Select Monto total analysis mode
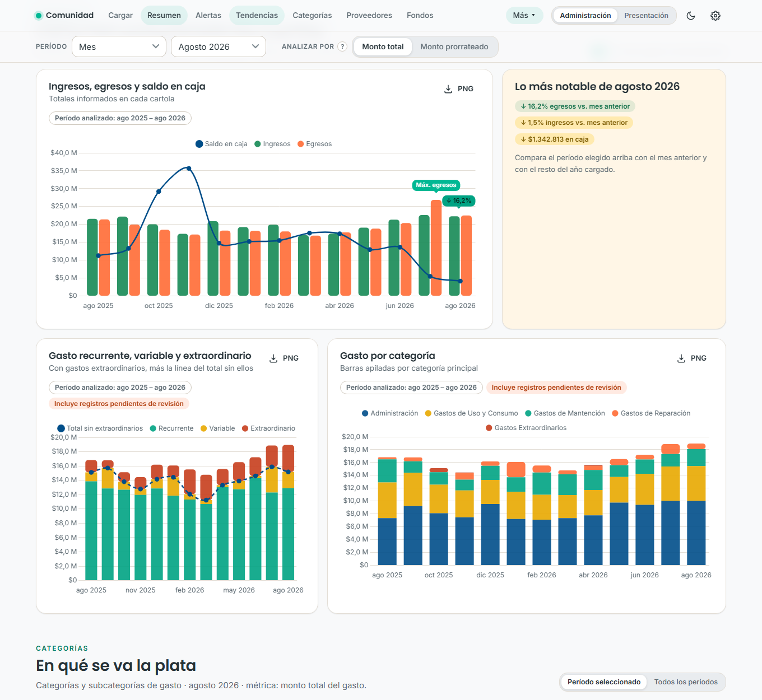762x700 pixels. click(x=383, y=46)
